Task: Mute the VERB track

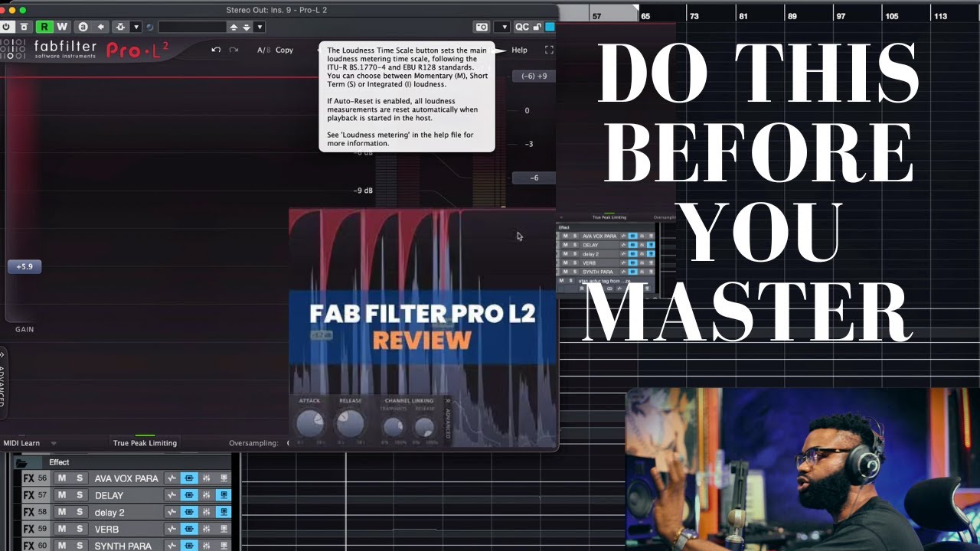Action: point(62,529)
